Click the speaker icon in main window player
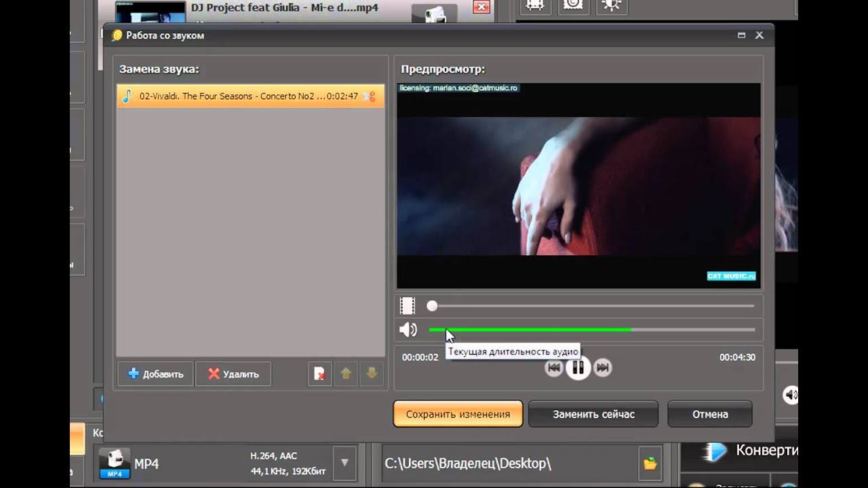 pos(790,394)
